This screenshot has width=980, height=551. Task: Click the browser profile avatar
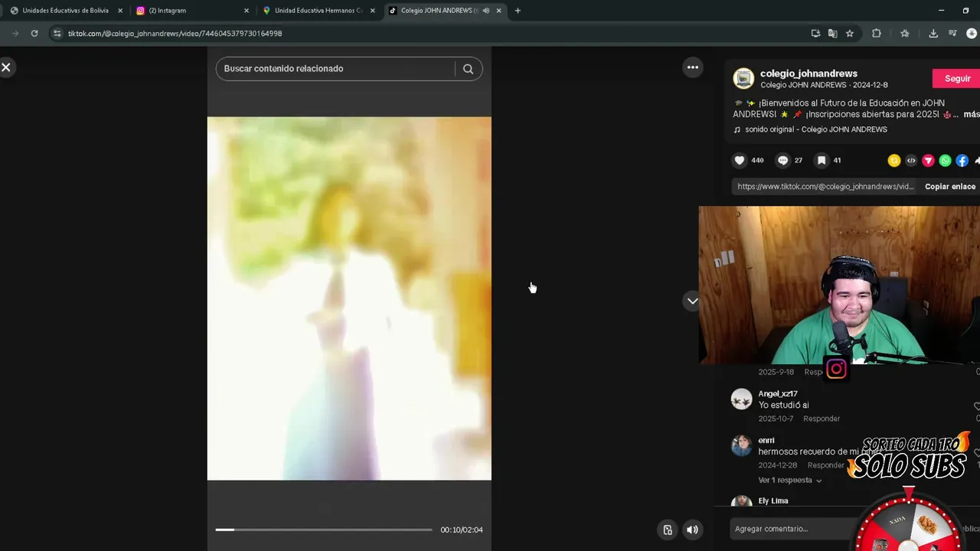pyautogui.click(x=972, y=34)
